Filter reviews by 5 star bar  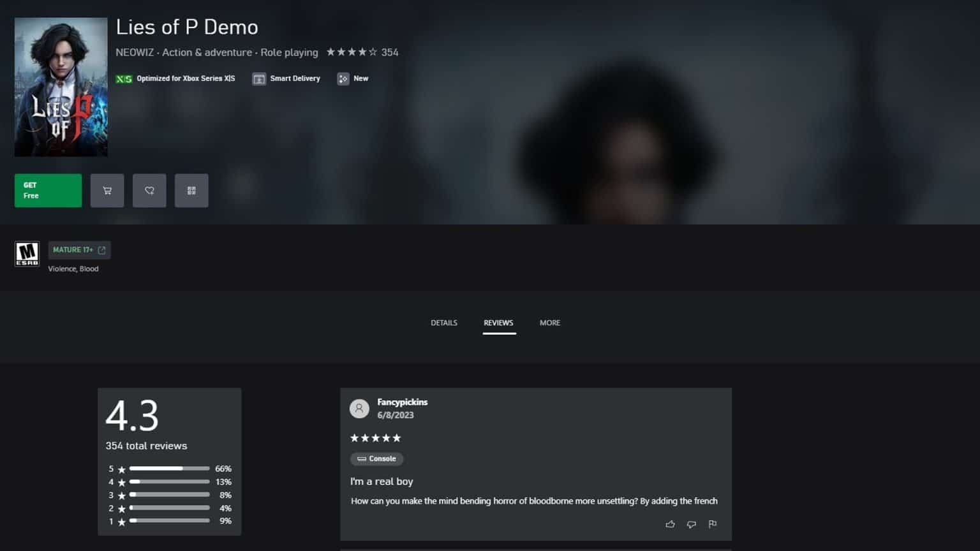coord(170,469)
